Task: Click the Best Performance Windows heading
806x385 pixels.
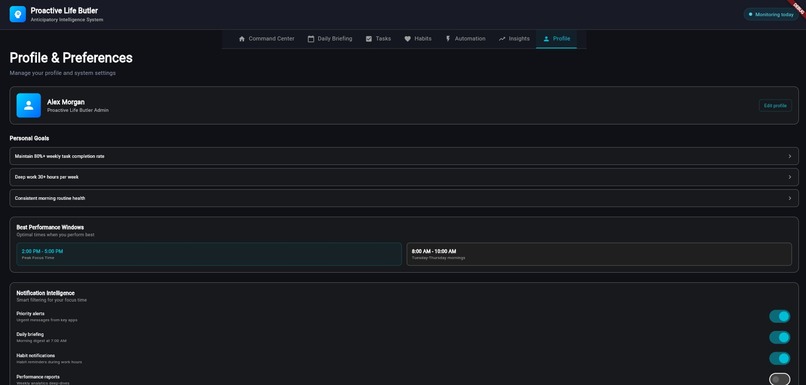Action: tap(50, 227)
